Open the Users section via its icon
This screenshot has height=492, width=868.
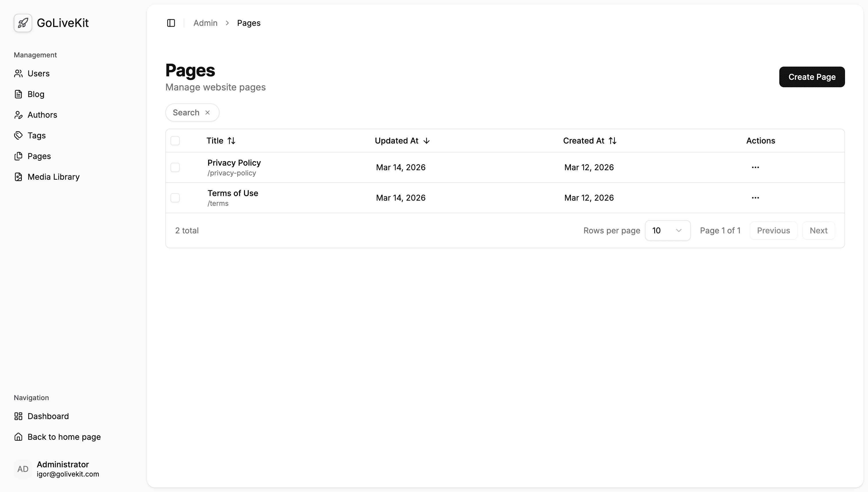(x=18, y=73)
